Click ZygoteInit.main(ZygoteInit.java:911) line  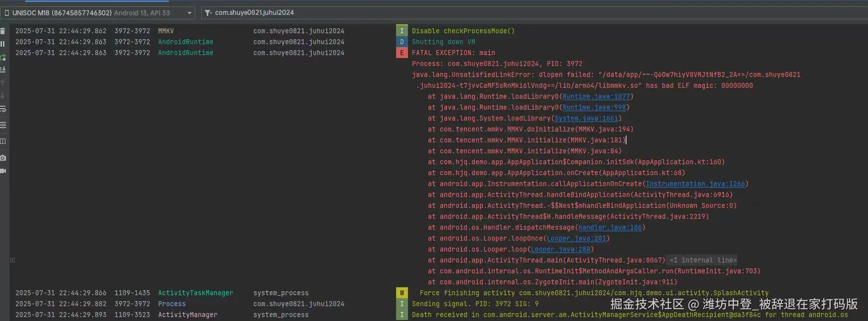pos(552,282)
